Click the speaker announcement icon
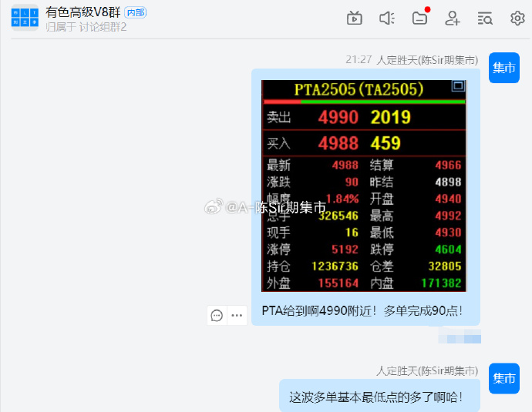The image size is (532, 412). [387, 18]
